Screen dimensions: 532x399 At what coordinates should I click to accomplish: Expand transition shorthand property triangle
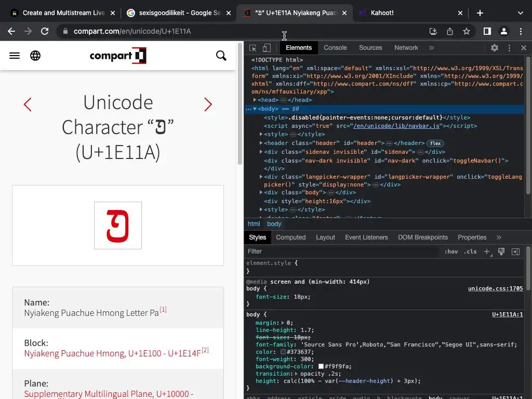click(x=296, y=374)
